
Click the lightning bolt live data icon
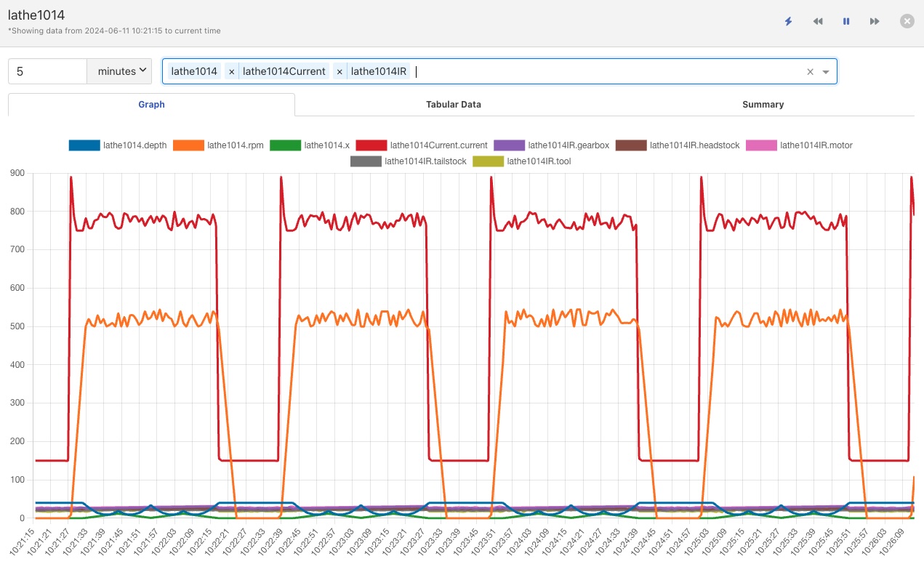(789, 22)
